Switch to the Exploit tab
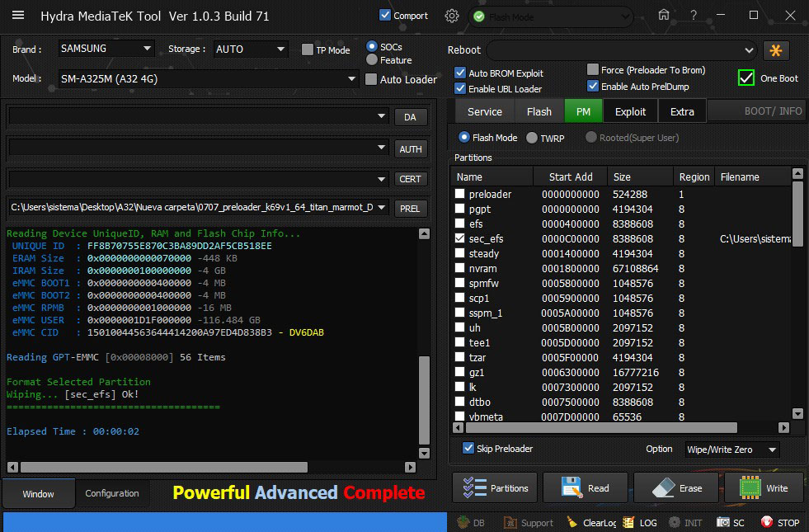Screen dimensions: 809x532 point(630,111)
